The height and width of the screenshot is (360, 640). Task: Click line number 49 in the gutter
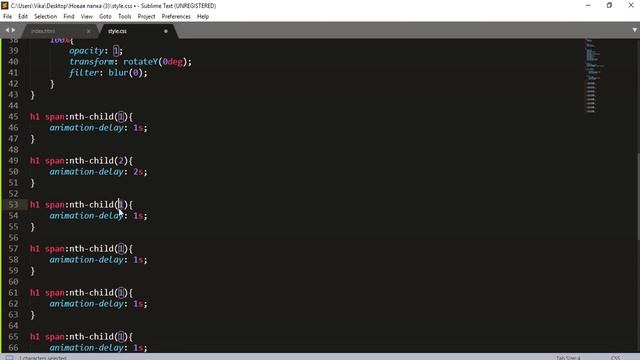coord(13,161)
